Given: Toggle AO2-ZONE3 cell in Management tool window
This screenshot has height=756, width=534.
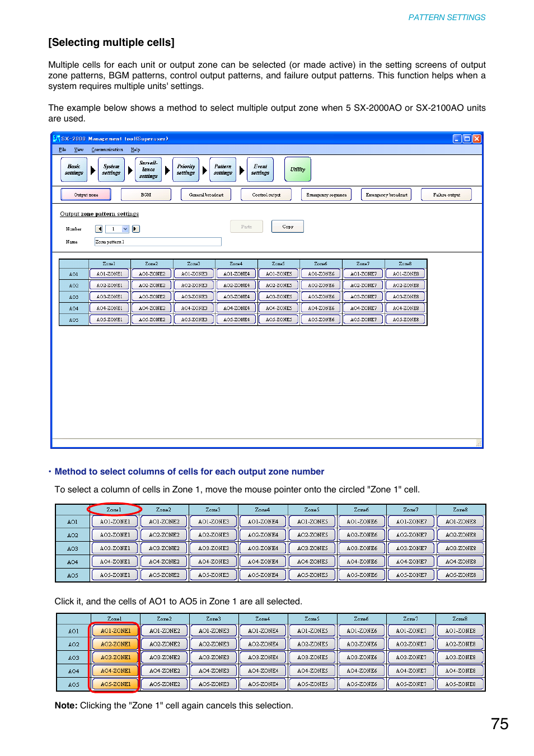Looking at the screenshot, I should pyautogui.click(x=194, y=285).
